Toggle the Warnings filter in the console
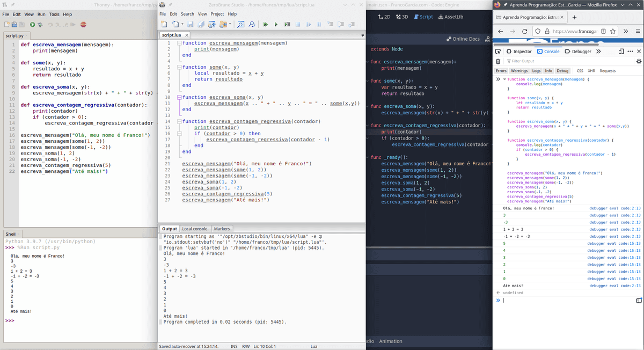 coord(519,71)
